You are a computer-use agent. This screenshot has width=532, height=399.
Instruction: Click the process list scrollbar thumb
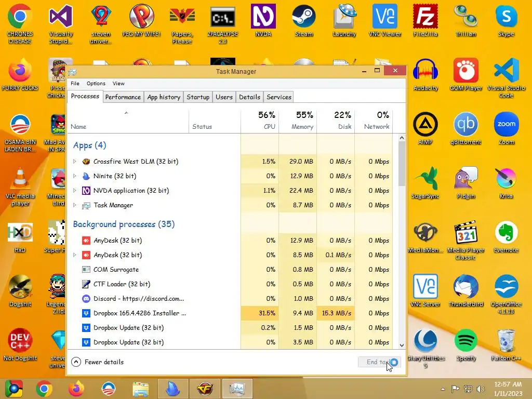402,164
